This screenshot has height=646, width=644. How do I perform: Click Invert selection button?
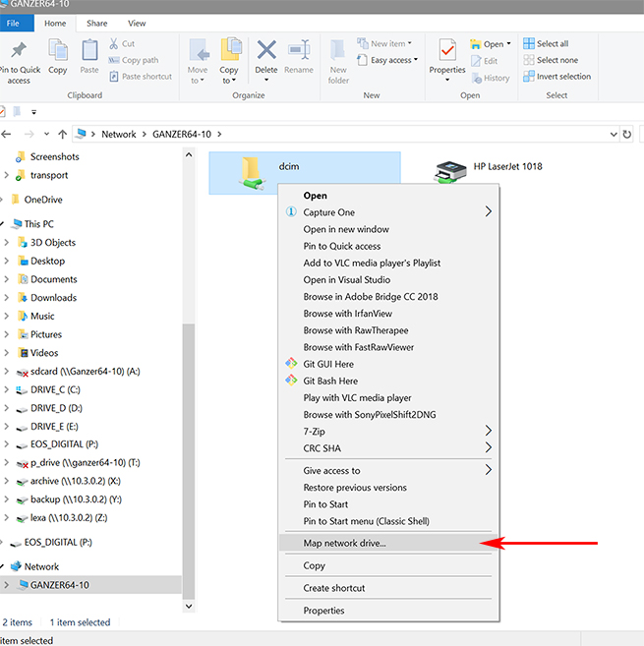point(556,77)
